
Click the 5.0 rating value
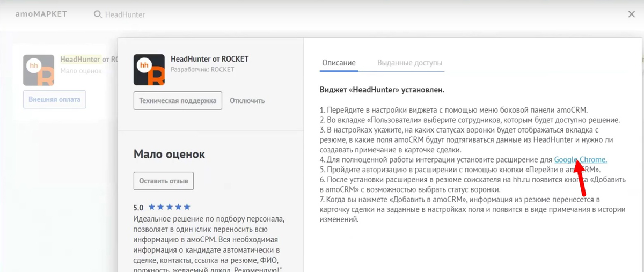click(x=138, y=207)
